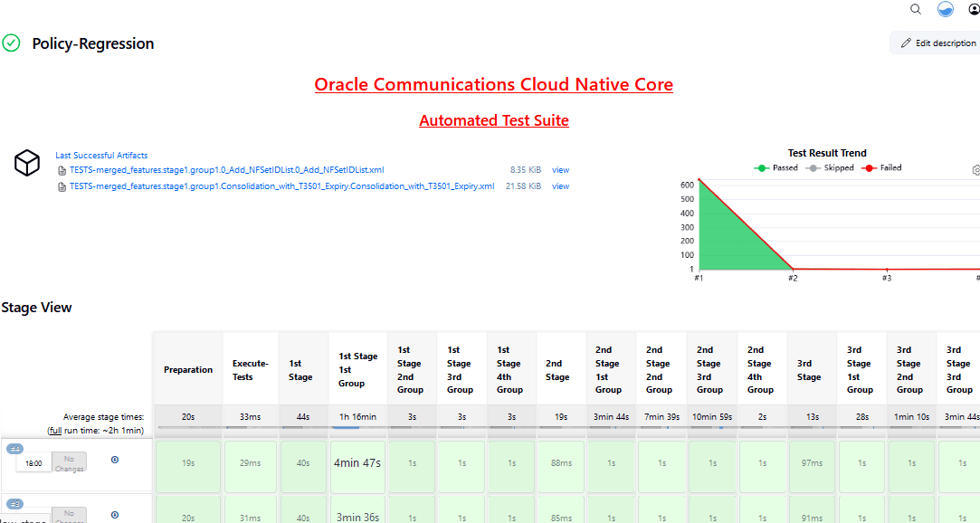
Task: Click the blue circle icon in build #3 row
Action: tap(115, 515)
